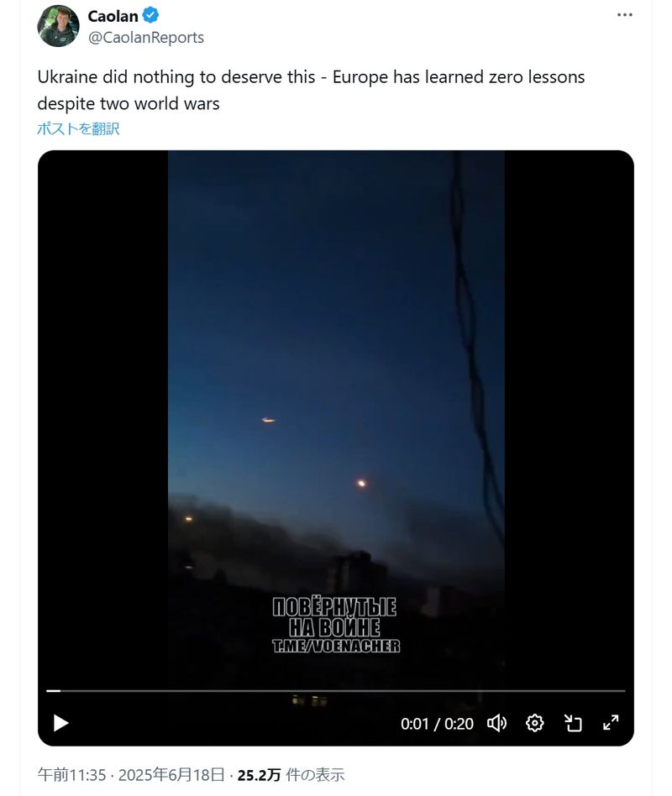Translate the post via ポストを翻訳
Viewport: 672px width, 796px height.
click(x=78, y=129)
